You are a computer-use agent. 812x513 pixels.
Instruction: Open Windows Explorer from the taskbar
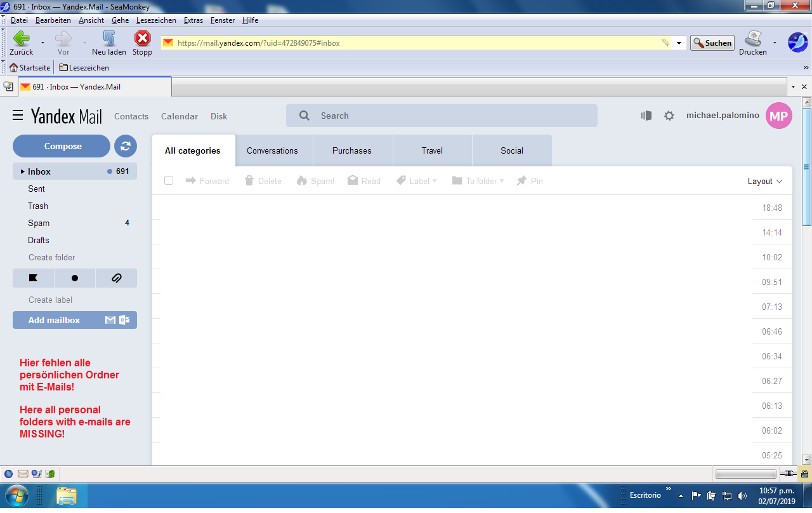tap(66, 495)
